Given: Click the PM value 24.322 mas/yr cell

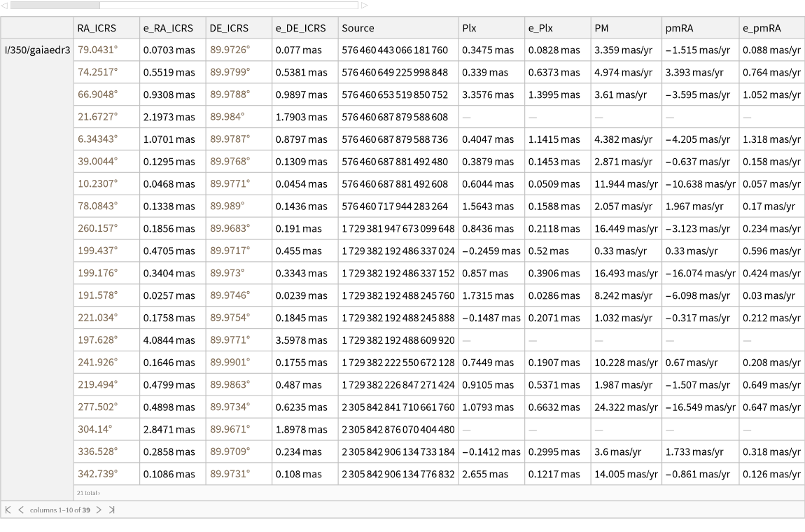Looking at the screenshot, I should (624, 407).
